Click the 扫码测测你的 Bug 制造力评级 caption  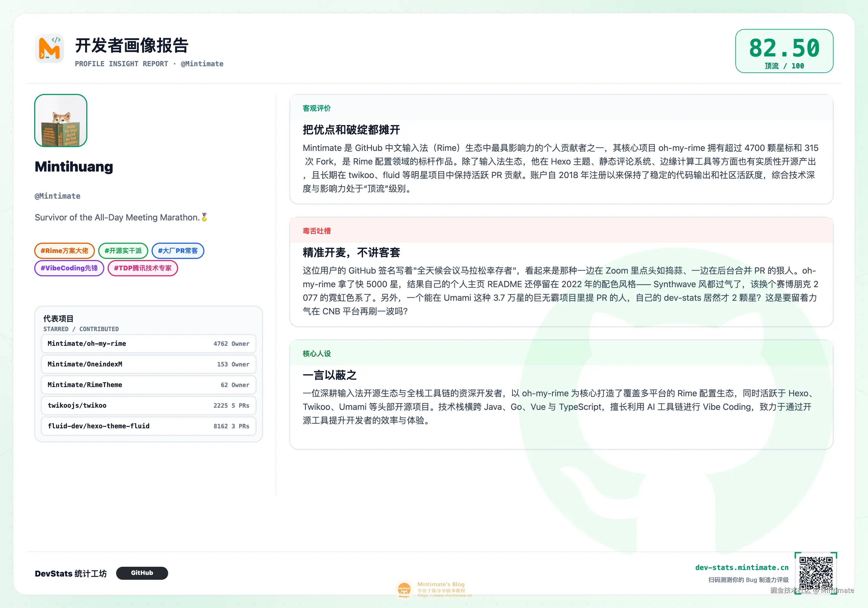coord(748,579)
